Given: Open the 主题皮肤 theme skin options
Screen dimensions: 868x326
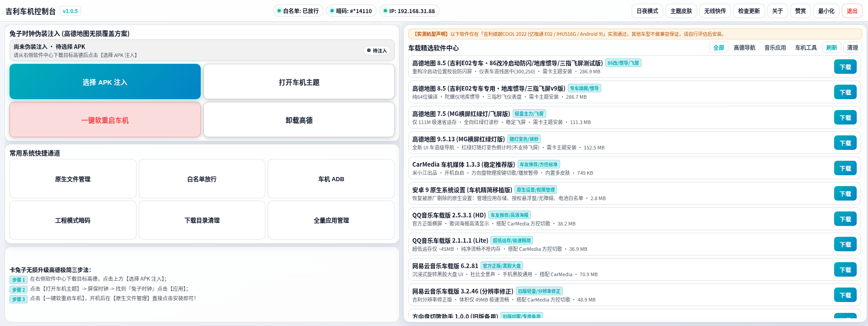Looking at the screenshot, I should click(681, 11).
